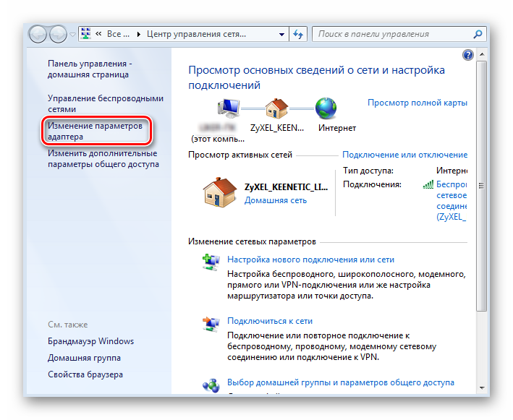
Task: Open "Домашняя группа" sidebar link
Action: [84, 358]
